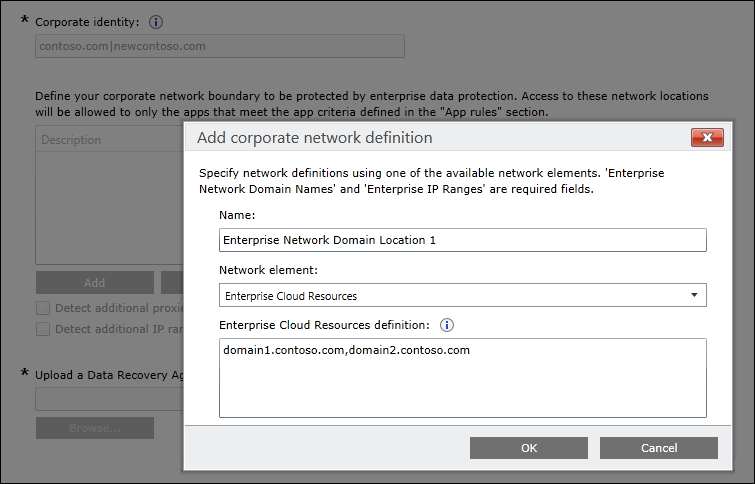
Task: Click info icon next to Enterprise Cloud Resources definition
Action: point(447,325)
